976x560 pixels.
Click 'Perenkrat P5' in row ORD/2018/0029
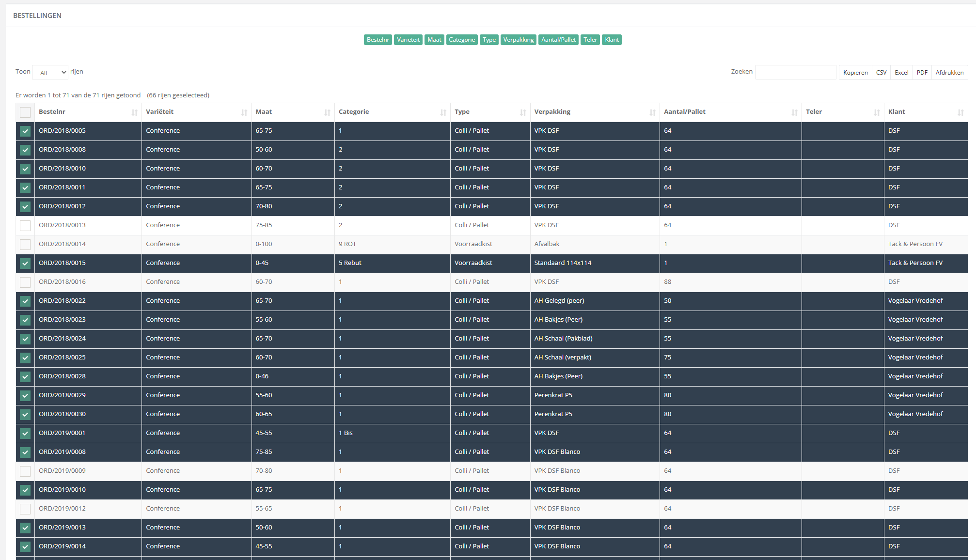(553, 395)
